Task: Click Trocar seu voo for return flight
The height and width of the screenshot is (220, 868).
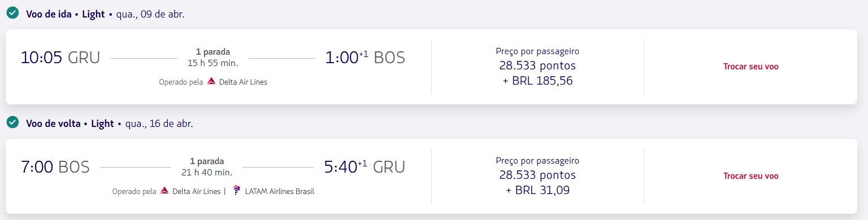Action: coord(750,176)
